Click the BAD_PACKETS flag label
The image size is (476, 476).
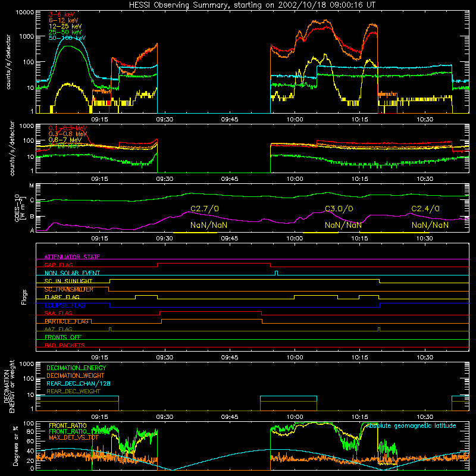pyautogui.click(x=65, y=345)
